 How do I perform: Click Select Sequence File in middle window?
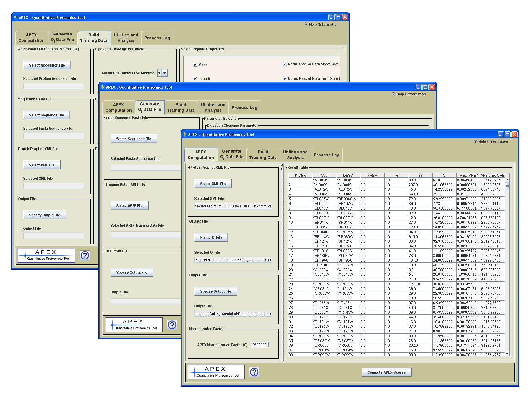[134, 139]
